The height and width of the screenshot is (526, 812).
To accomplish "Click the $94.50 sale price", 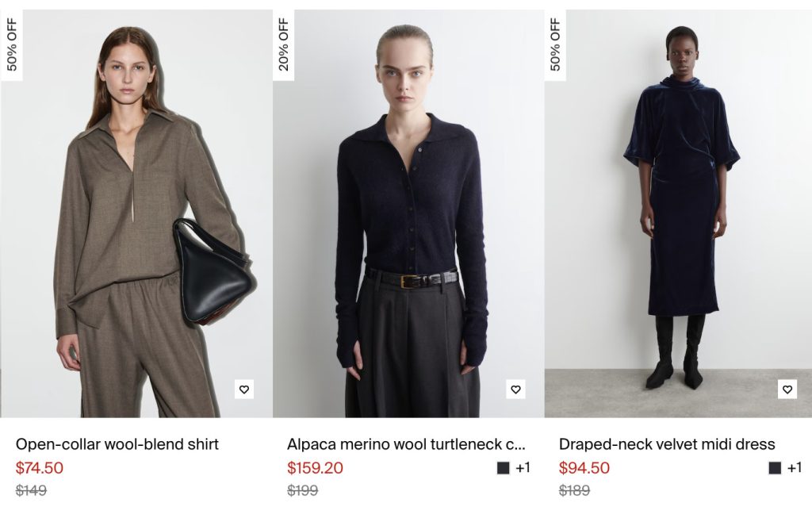I will pos(584,468).
